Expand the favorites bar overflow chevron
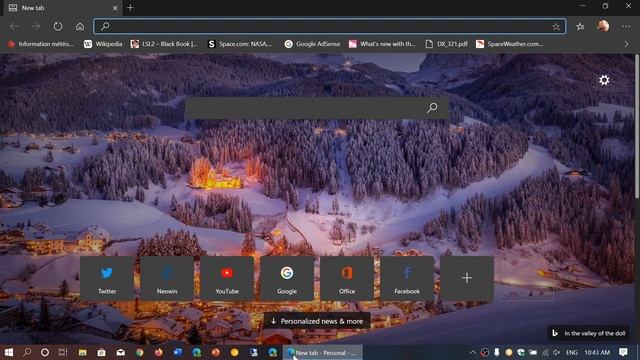 627,44
